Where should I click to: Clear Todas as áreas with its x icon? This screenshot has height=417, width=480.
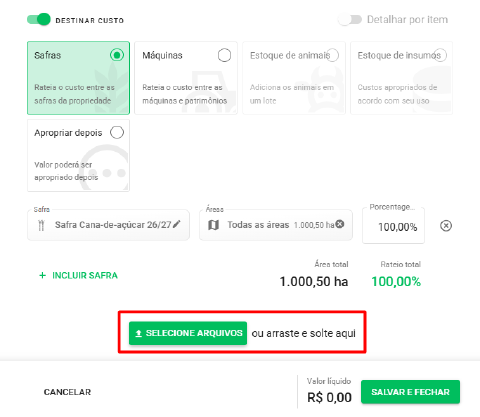point(340,224)
